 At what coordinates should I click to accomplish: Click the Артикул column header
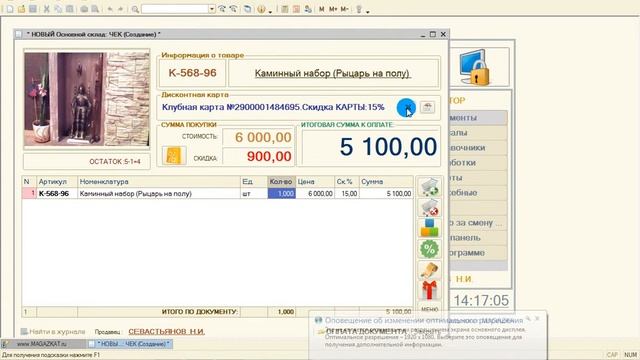pos(57,182)
